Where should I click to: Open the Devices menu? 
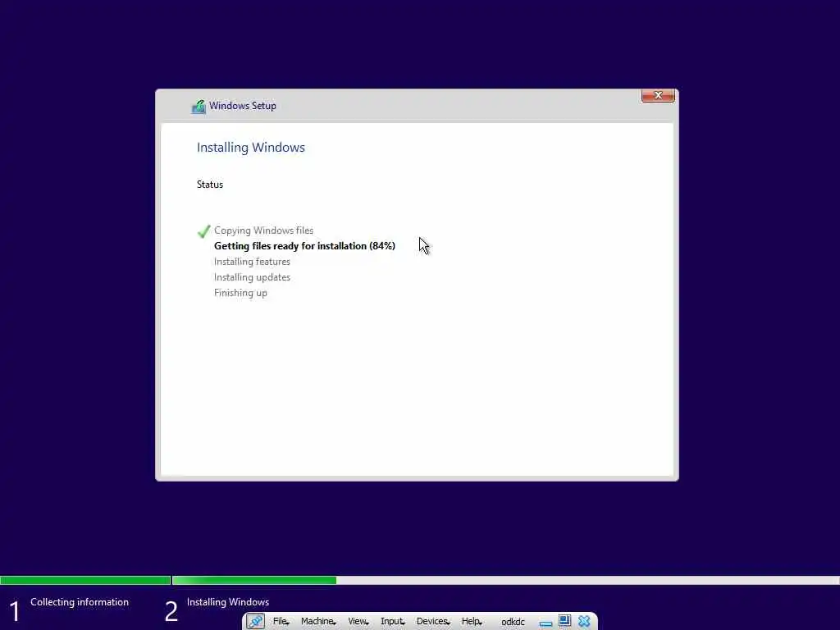(x=433, y=622)
